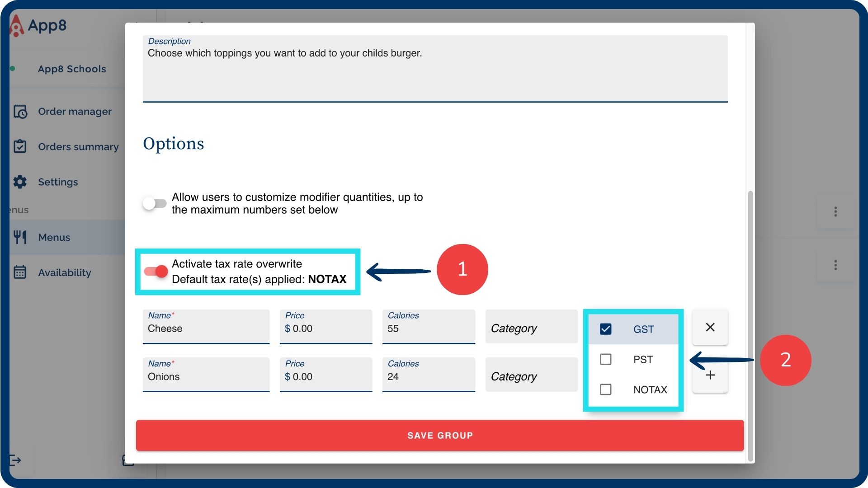Turn off Activate tax rate overwrite

(156, 271)
